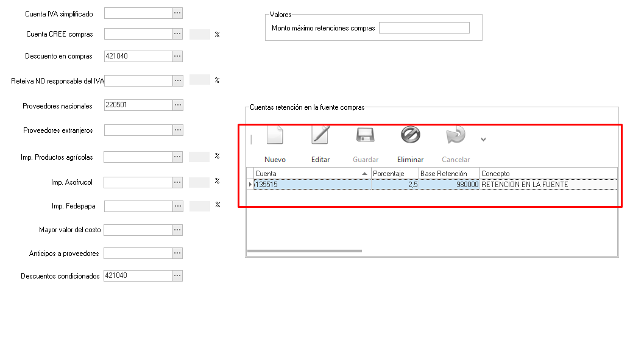Click the Porcentaje column header
The image size is (644, 348).
coord(395,174)
